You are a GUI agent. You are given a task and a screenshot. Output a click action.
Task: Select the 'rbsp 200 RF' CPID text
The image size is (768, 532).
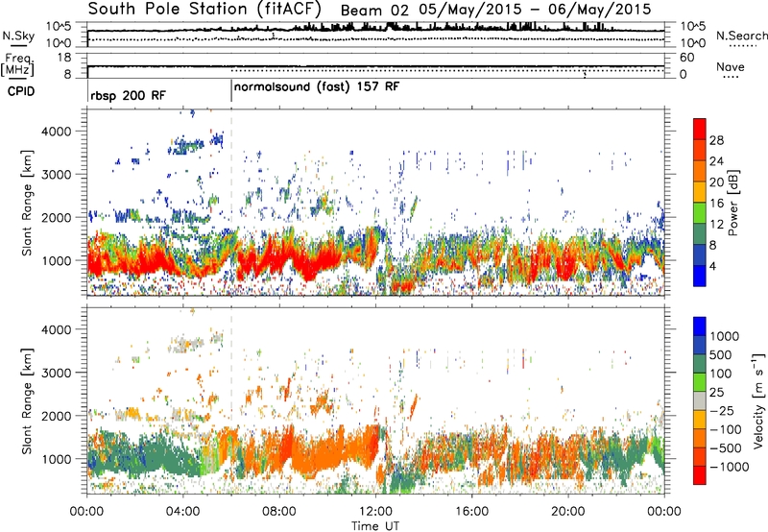pos(129,95)
